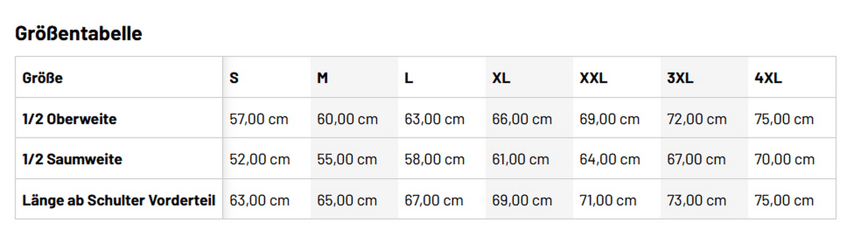Click the Länge ab Schulter Vorderteil label
868x243 pixels.
119,201
